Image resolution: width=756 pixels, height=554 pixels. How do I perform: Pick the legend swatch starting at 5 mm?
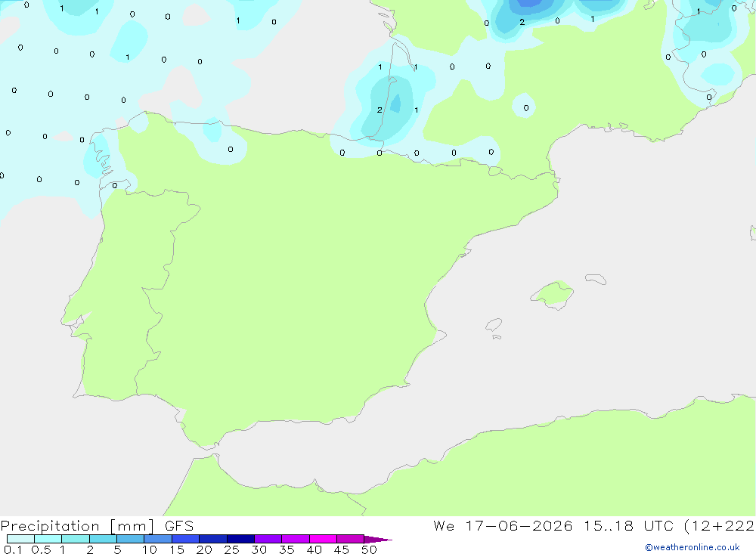click(130, 539)
